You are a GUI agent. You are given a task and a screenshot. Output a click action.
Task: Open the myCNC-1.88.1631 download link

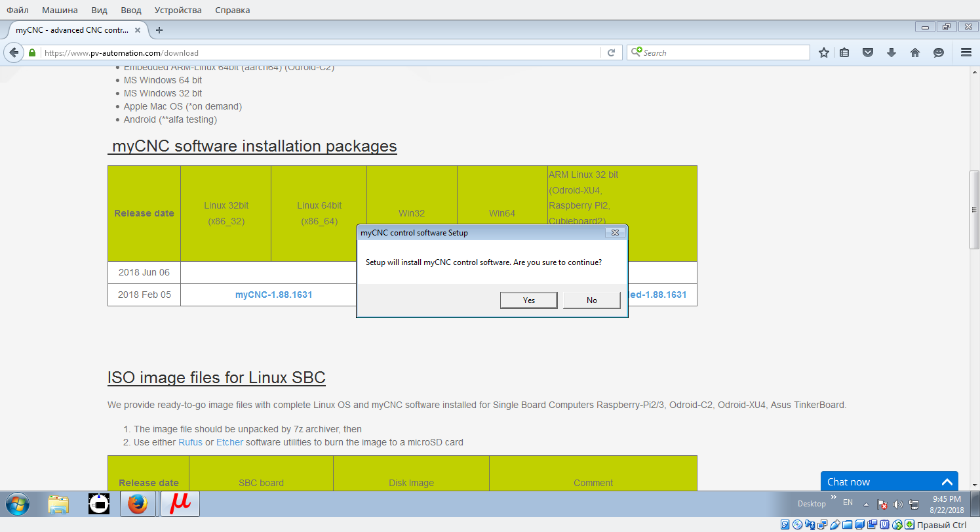(273, 295)
